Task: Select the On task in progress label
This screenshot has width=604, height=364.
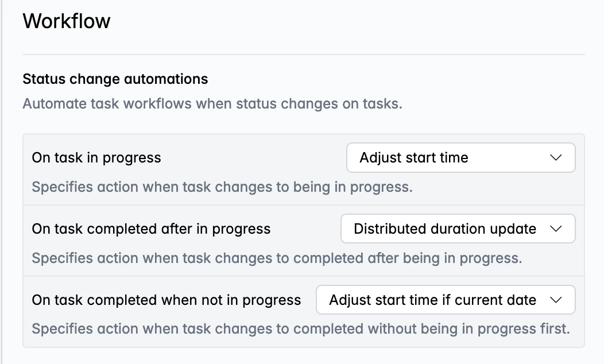Action: tap(96, 157)
